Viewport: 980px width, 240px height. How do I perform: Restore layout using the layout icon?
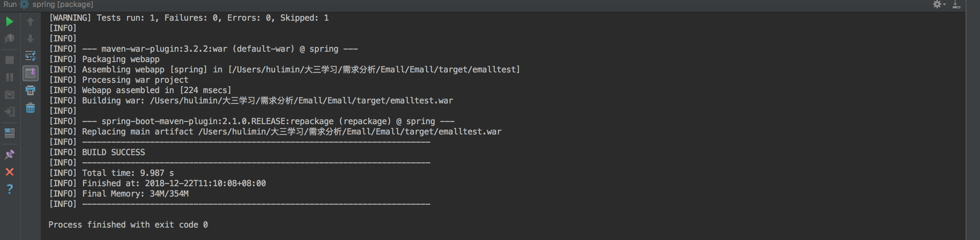click(x=10, y=133)
